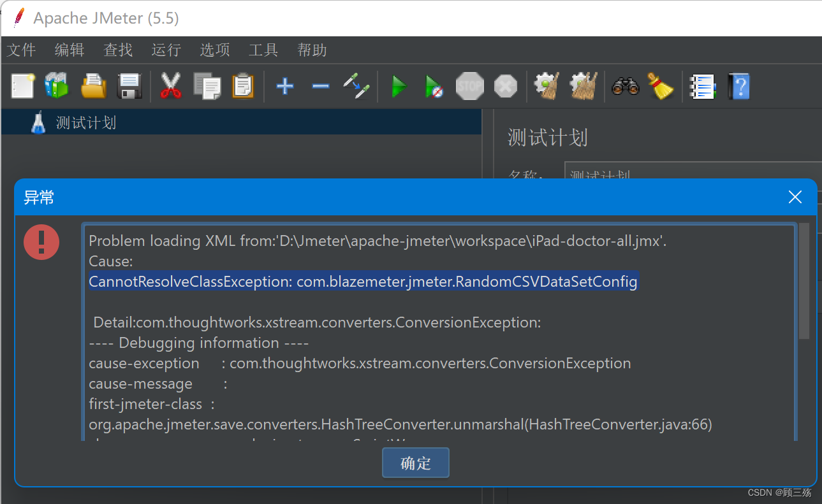Click the 'cause-message' line
The height and width of the screenshot is (504, 822).
tap(158, 384)
